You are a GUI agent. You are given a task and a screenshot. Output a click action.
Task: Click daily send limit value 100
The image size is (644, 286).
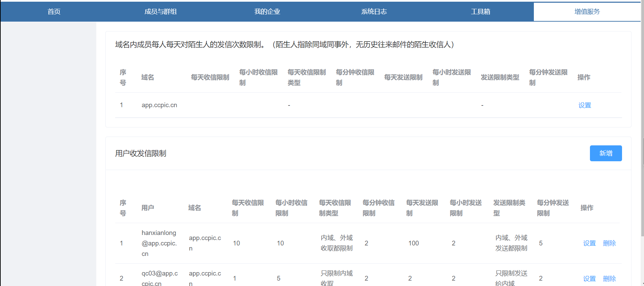coord(413,243)
